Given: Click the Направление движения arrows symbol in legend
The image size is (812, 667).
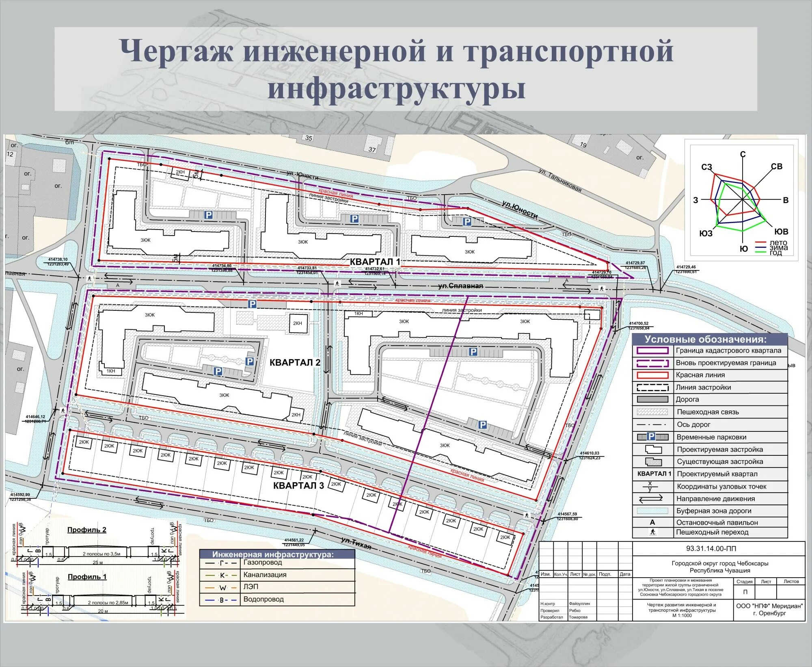Looking at the screenshot, I should coord(651,498).
